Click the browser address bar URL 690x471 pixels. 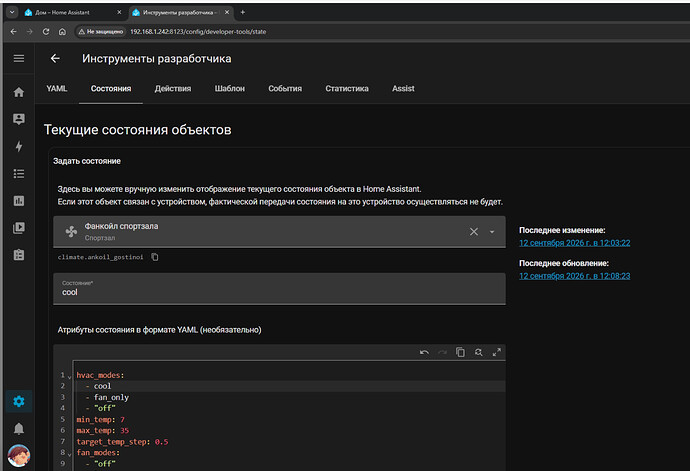[198, 32]
